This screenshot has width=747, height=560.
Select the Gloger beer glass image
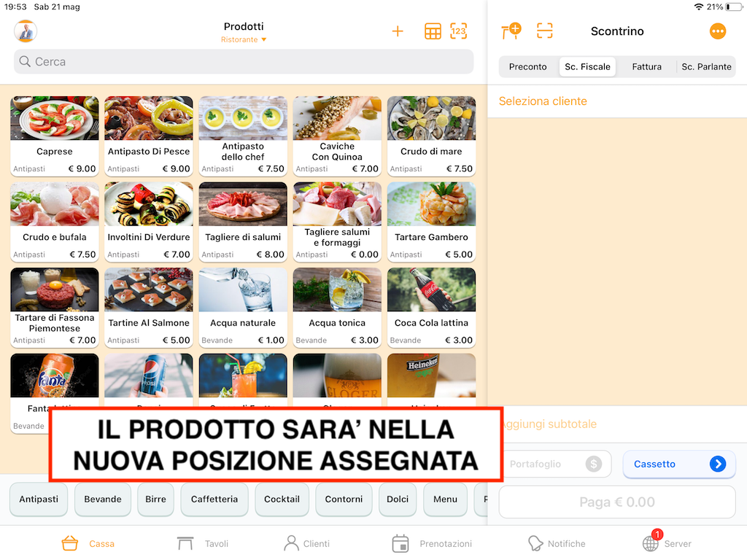click(337, 376)
